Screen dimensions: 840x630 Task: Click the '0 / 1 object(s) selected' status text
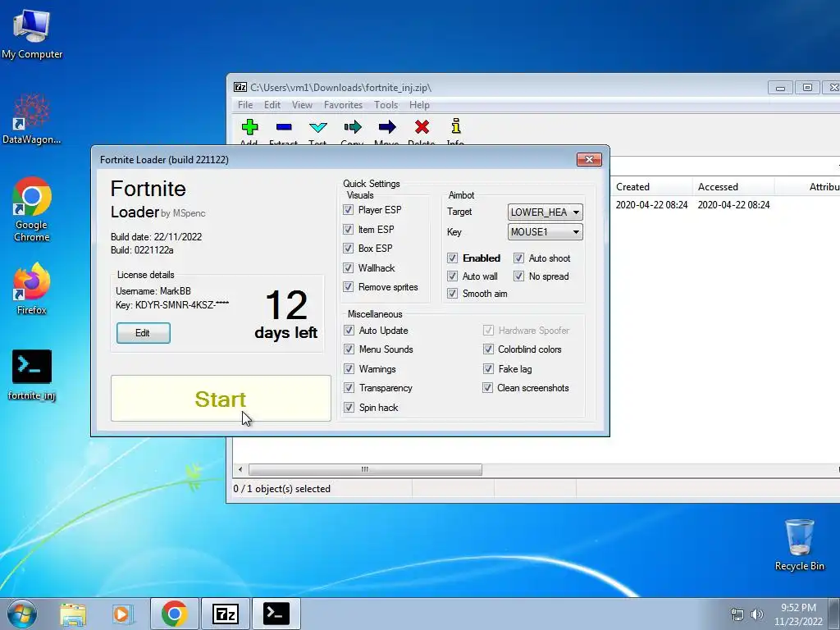coord(282,489)
